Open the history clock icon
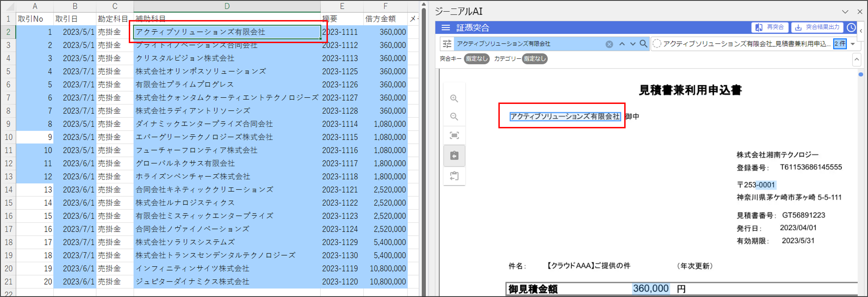Screen dimensions: 868x297 click(851, 28)
